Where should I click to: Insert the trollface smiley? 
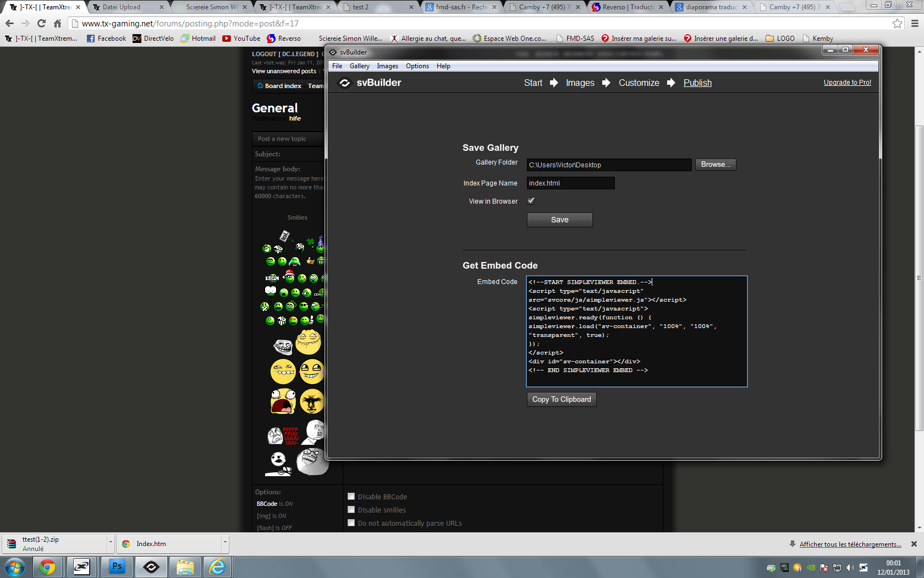pos(283,346)
